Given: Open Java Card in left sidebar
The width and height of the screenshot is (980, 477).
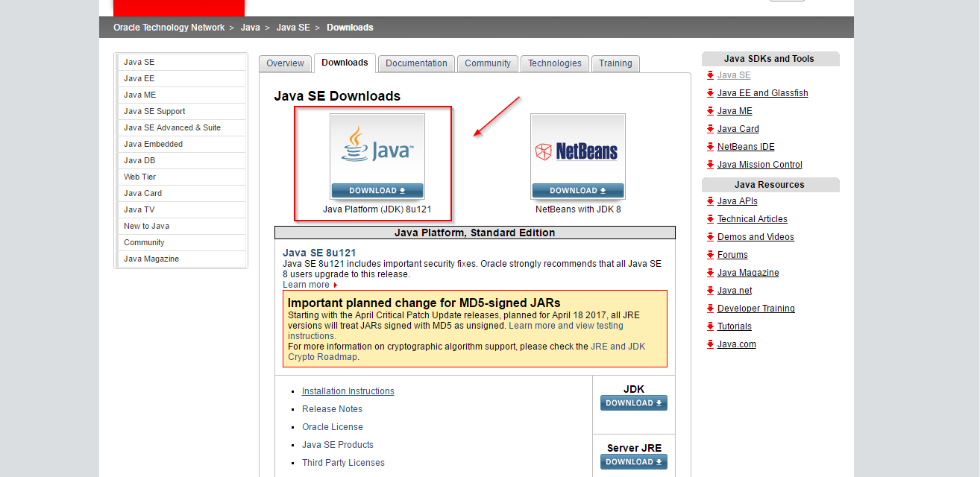Looking at the screenshot, I should tap(181, 193).
